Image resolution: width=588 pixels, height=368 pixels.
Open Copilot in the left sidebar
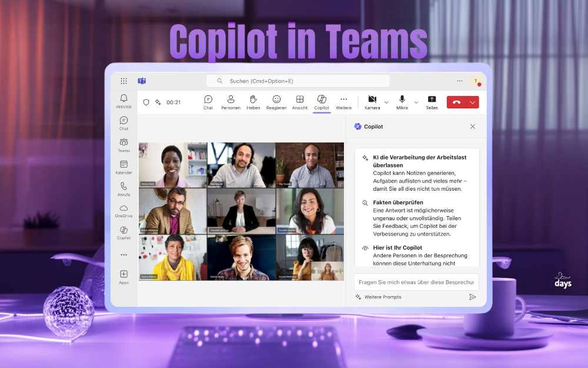click(x=123, y=233)
